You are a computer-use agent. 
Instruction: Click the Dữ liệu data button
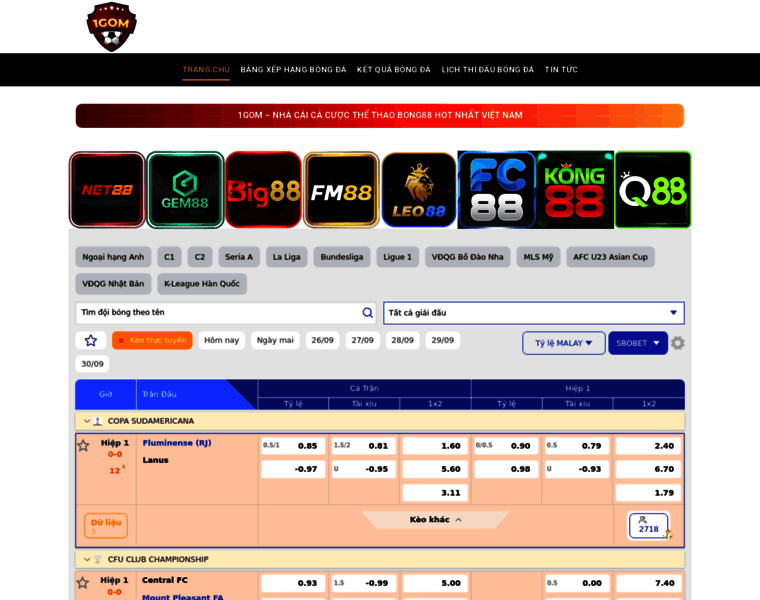tap(106, 526)
